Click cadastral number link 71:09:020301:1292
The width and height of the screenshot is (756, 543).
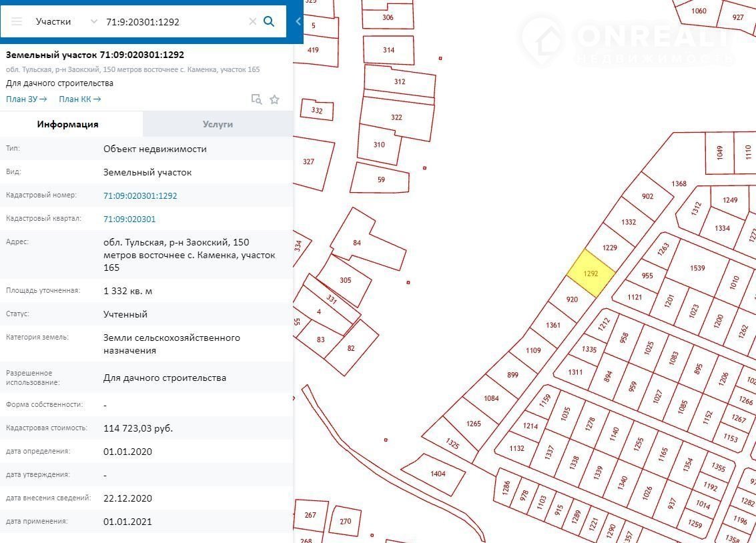point(140,195)
